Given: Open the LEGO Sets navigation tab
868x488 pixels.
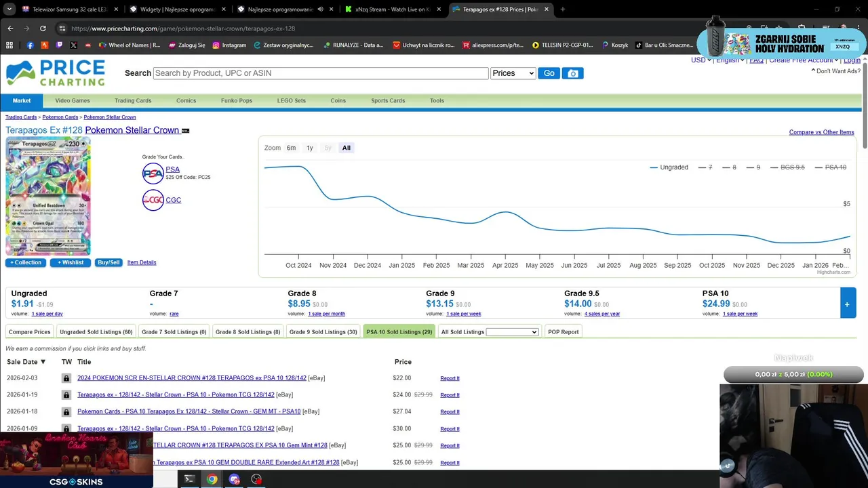Looking at the screenshot, I should (292, 100).
